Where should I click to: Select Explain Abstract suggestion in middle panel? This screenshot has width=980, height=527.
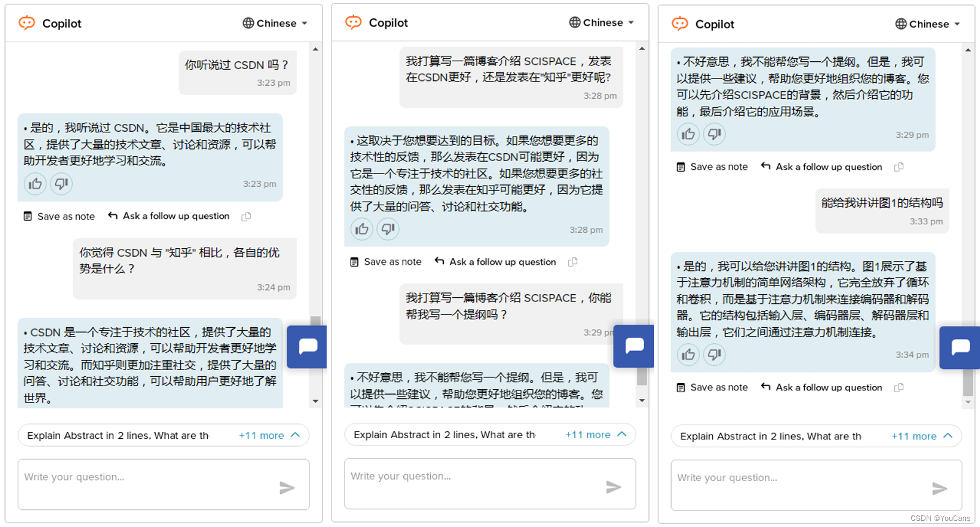(444, 435)
